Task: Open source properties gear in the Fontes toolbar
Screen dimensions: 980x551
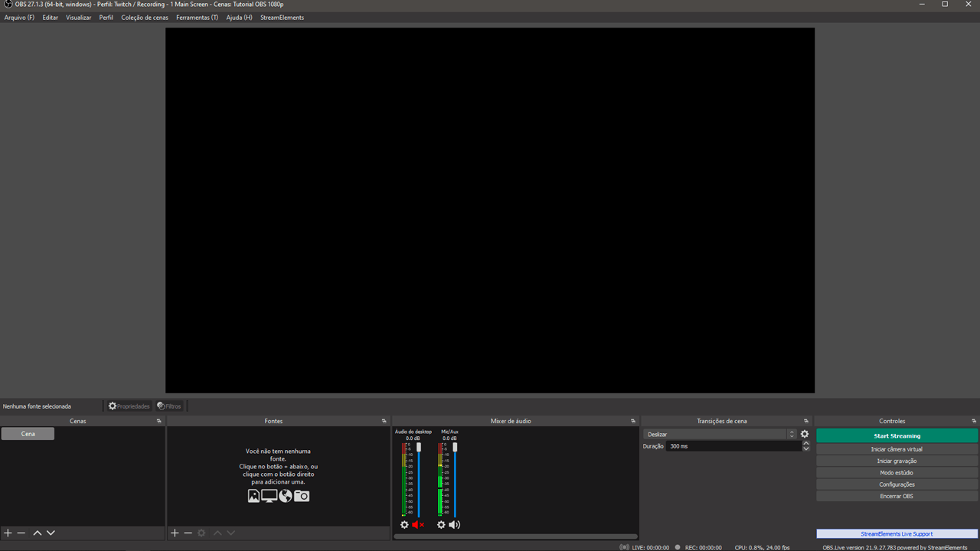Action: [201, 533]
